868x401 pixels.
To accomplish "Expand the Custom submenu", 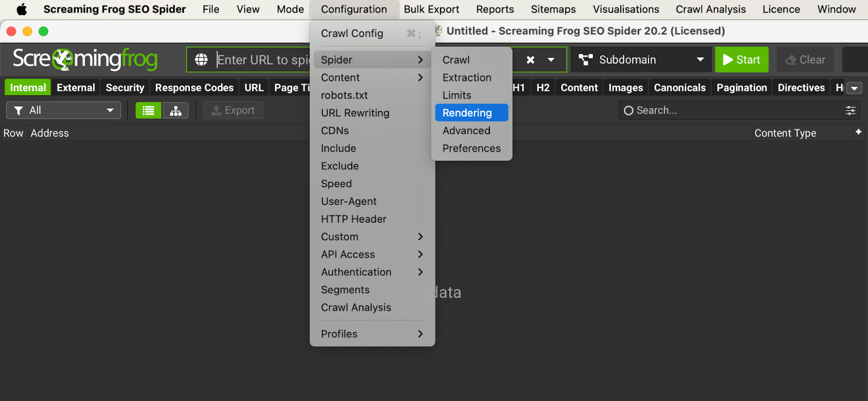I will click(372, 237).
